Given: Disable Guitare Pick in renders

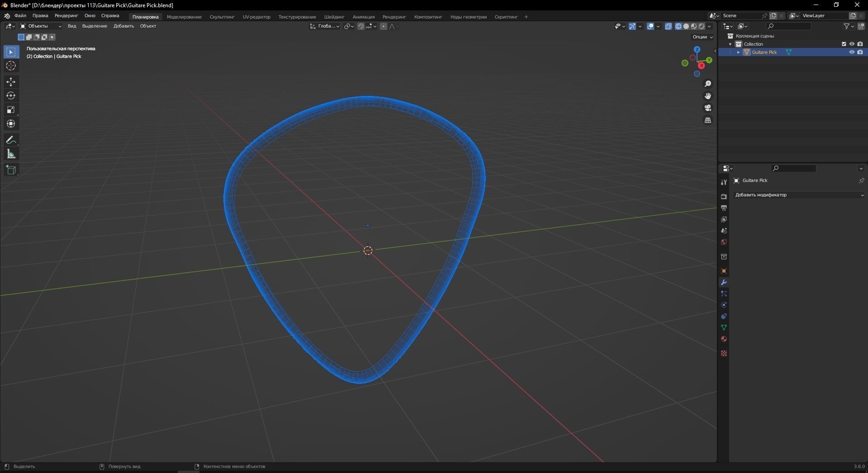Looking at the screenshot, I should pyautogui.click(x=860, y=52).
